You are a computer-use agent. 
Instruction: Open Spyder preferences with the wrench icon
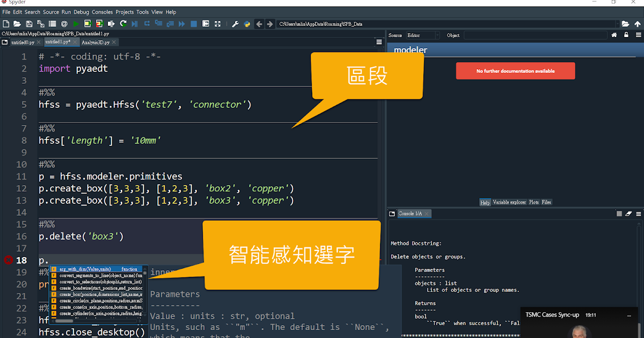pyautogui.click(x=235, y=24)
